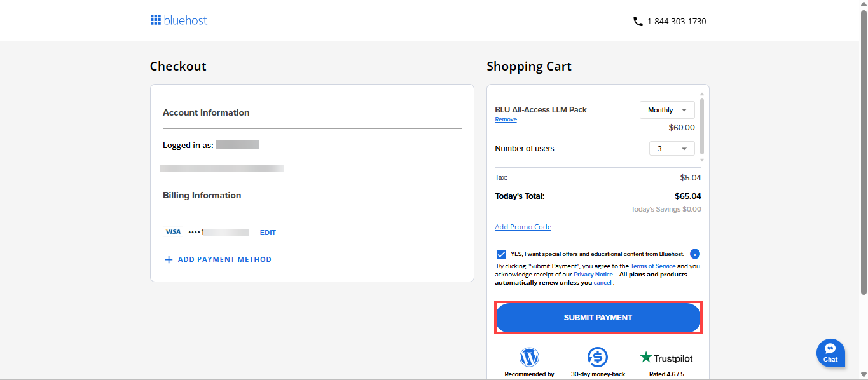Remove the BLU All-Access LLM Pack
The height and width of the screenshot is (380, 868).
coord(506,119)
